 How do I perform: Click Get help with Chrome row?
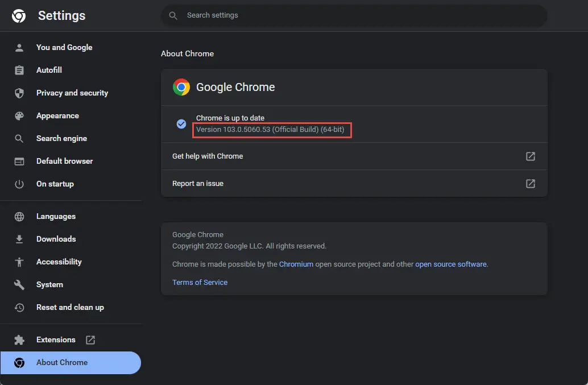point(354,156)
